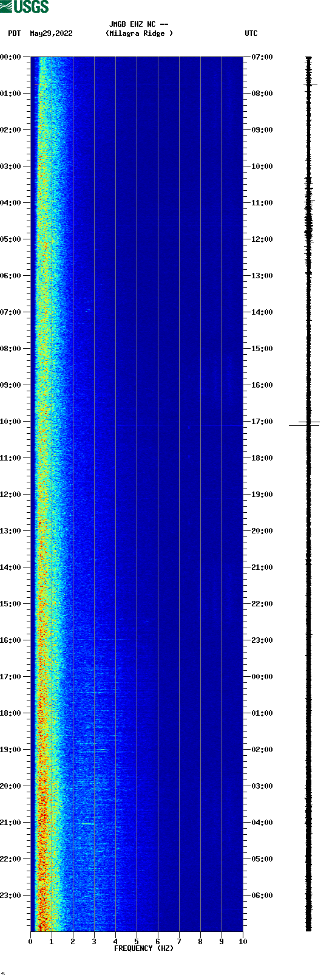Click the 05:00 PDT time label
The image size is (335, 980).
[11, 239]
